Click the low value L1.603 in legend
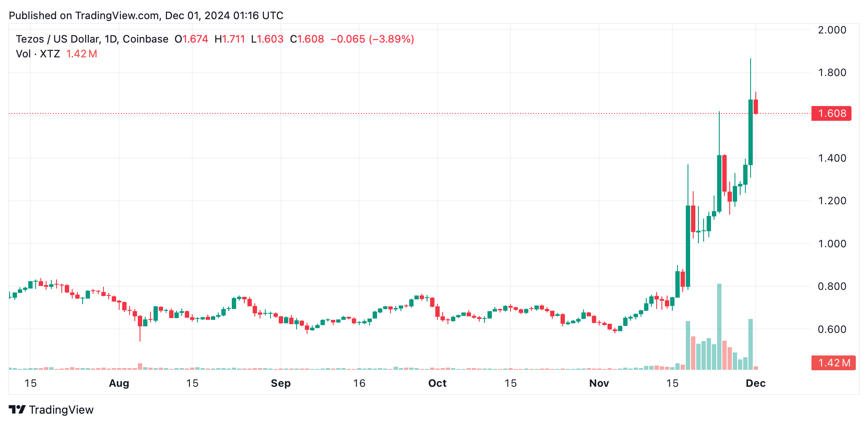Screen dimensions: 868x425 [267, 39]
